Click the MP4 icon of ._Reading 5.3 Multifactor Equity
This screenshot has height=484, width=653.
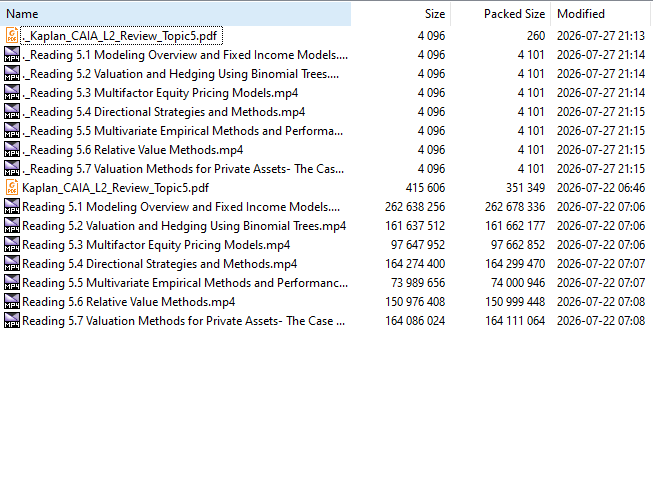tap(12, 92)
